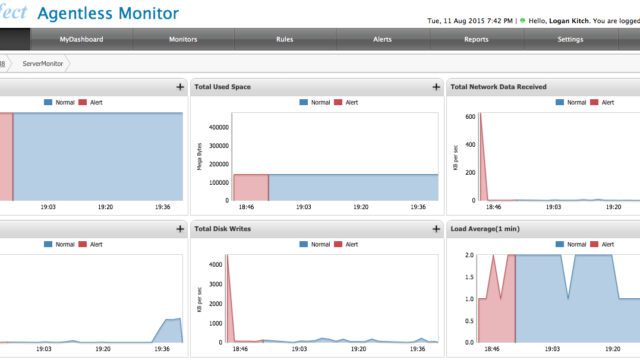Expand the Total Used Space panel with plus icon
640x360 pixels.
(436, 87)
